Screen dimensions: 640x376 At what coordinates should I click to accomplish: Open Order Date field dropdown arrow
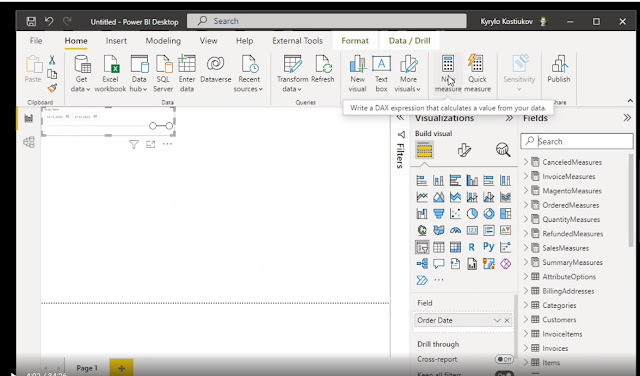497,320
